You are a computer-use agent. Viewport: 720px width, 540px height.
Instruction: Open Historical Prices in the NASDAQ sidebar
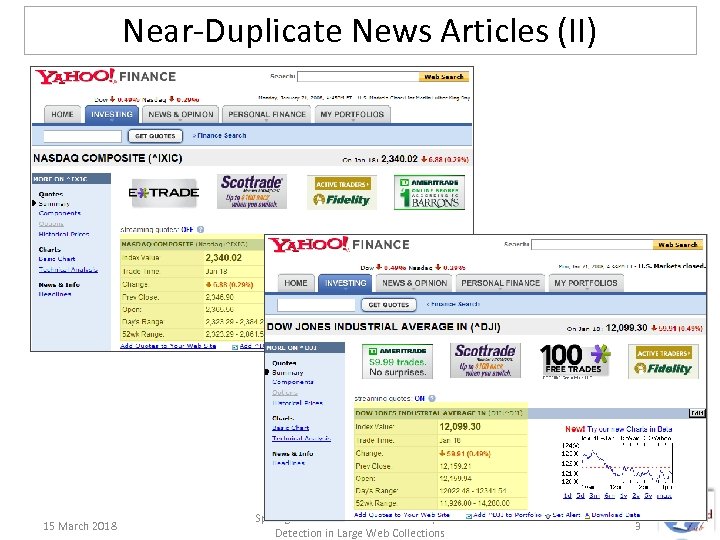pos(64,234)
